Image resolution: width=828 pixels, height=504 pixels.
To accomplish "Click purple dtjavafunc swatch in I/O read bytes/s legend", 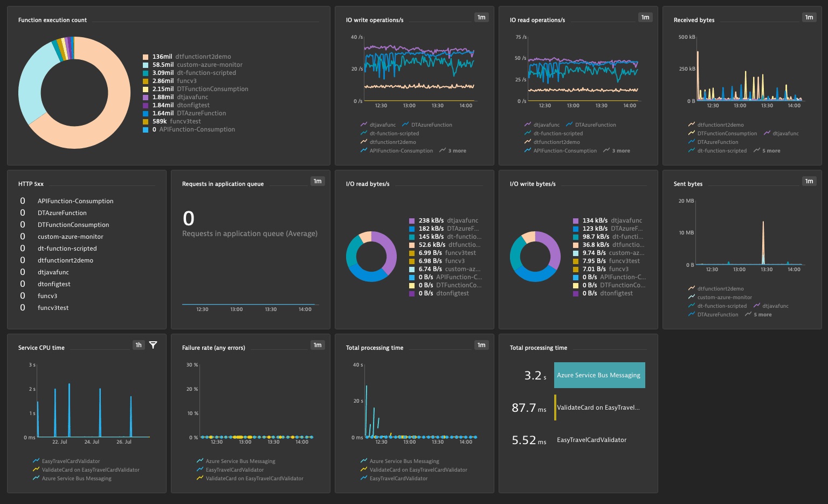I will (x=412, y=220).
